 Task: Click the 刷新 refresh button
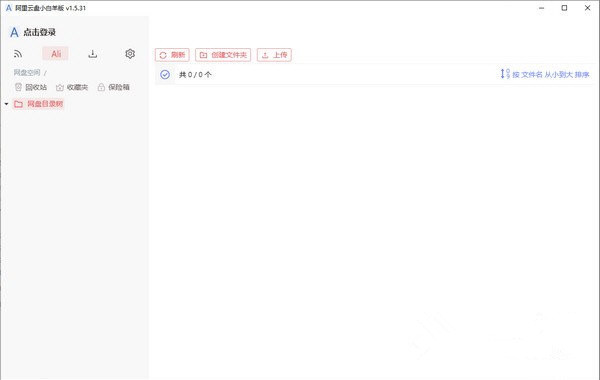pos(172,55)
